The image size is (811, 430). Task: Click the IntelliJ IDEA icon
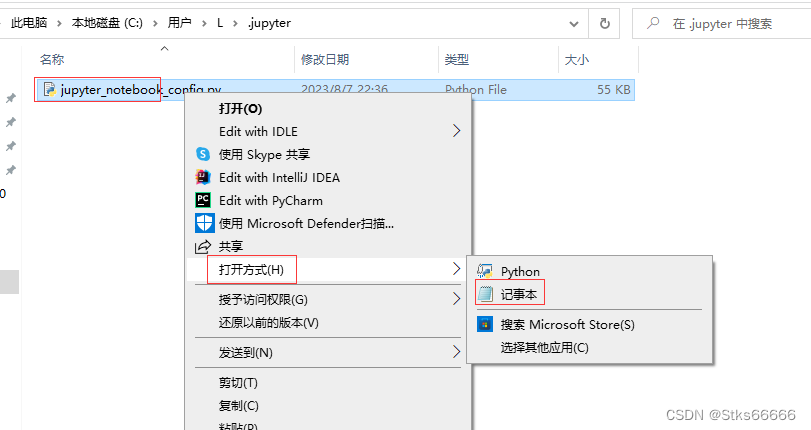pos(203,177)
